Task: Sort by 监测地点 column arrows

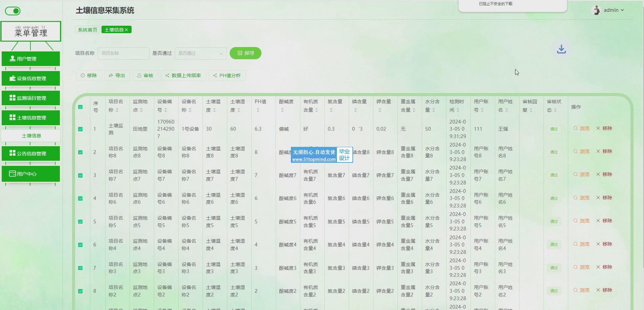Action: click(x=141, y=110)
